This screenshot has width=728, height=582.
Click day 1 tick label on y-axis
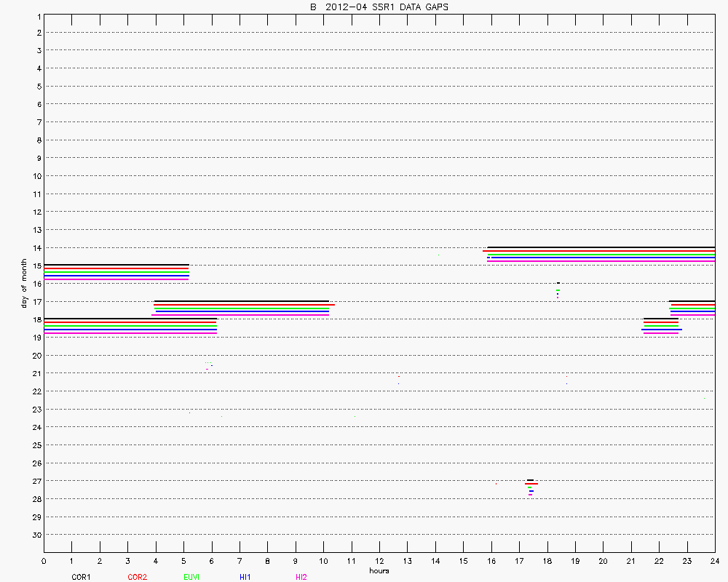[38, 15]
